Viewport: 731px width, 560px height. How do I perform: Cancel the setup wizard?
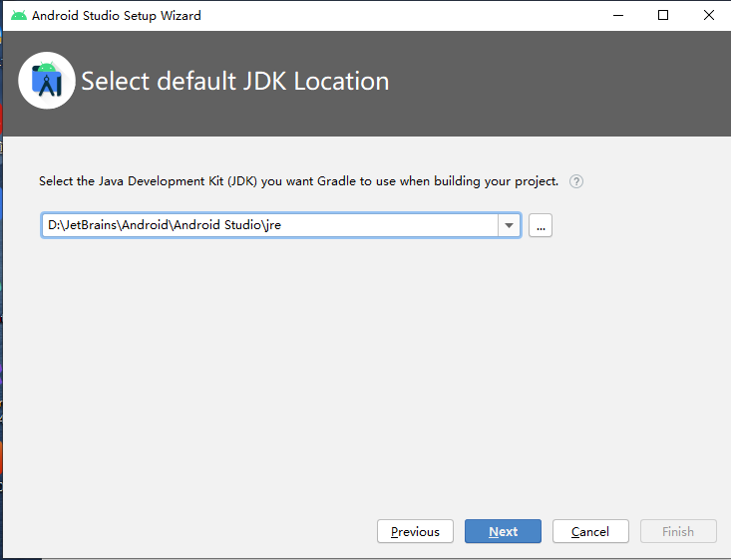click(x=590, y=531)
